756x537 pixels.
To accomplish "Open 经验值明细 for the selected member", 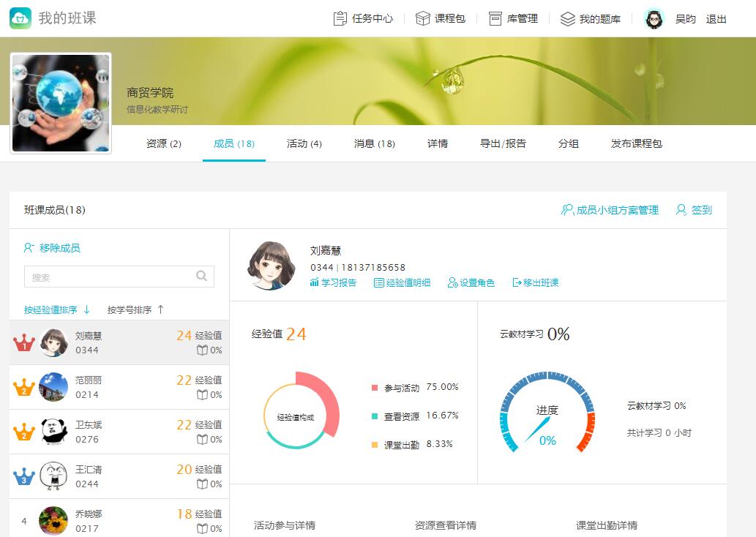I will [402, 283].
